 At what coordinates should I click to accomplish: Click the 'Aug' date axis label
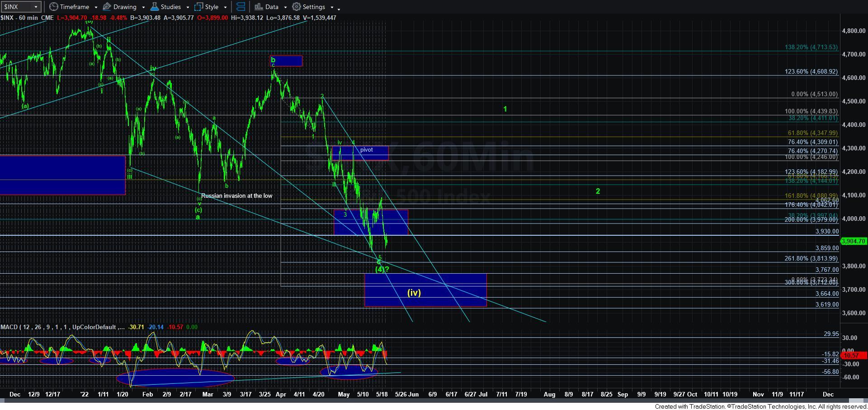(549, 394)
